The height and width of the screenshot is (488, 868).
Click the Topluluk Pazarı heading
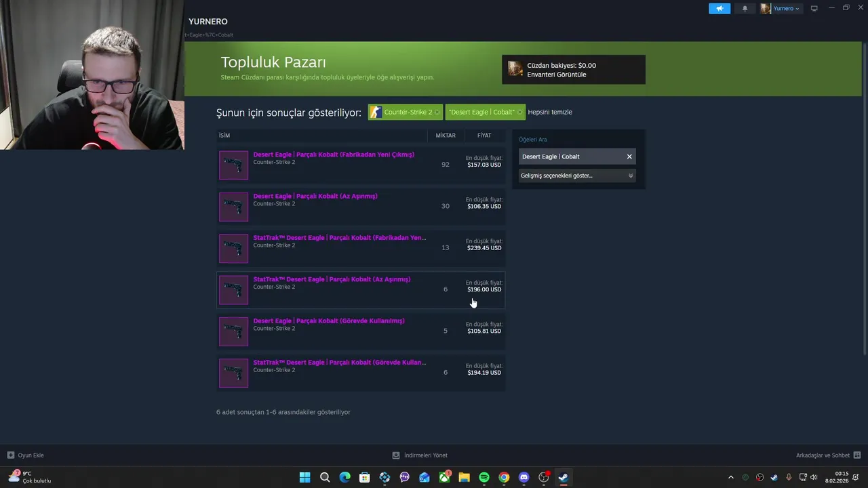(x=273, y=62)
